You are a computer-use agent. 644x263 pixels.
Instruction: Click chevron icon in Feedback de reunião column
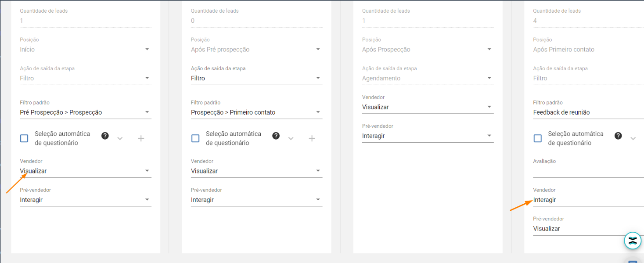tap(633, 138)
